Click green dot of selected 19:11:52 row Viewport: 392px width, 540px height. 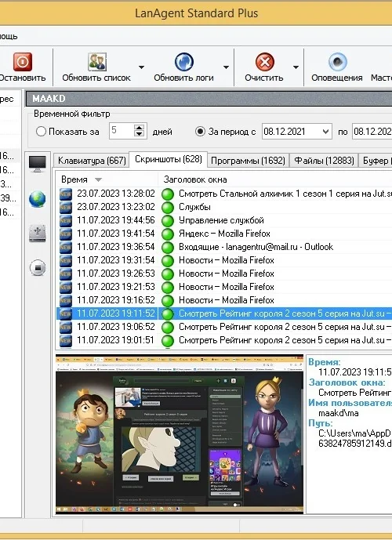pos(168,314)
